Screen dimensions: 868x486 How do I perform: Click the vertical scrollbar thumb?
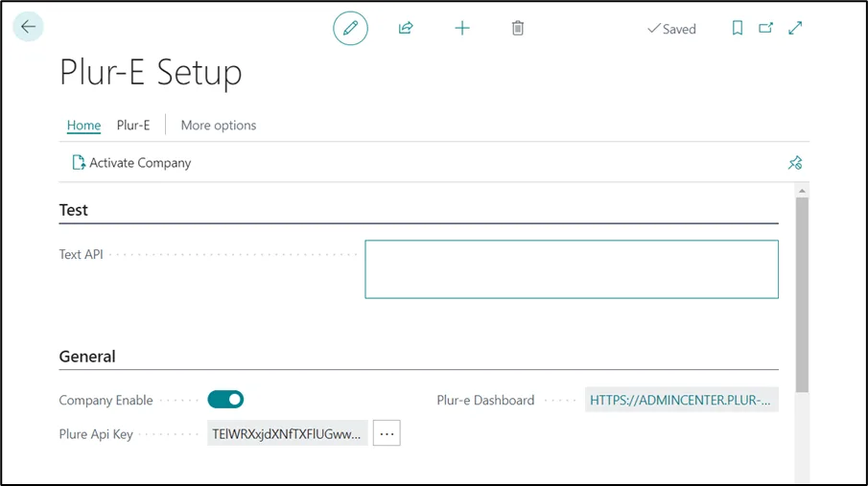tap(802, 295)
